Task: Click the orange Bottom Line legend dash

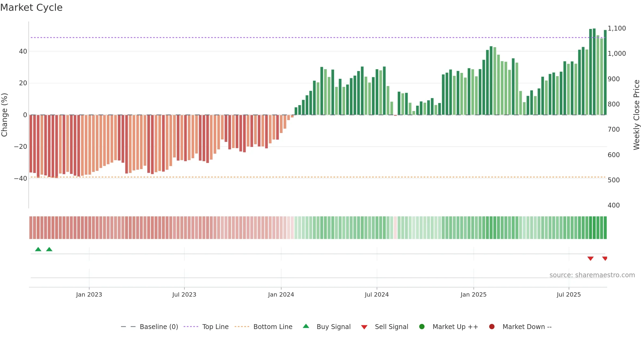Action: [242, 327]
